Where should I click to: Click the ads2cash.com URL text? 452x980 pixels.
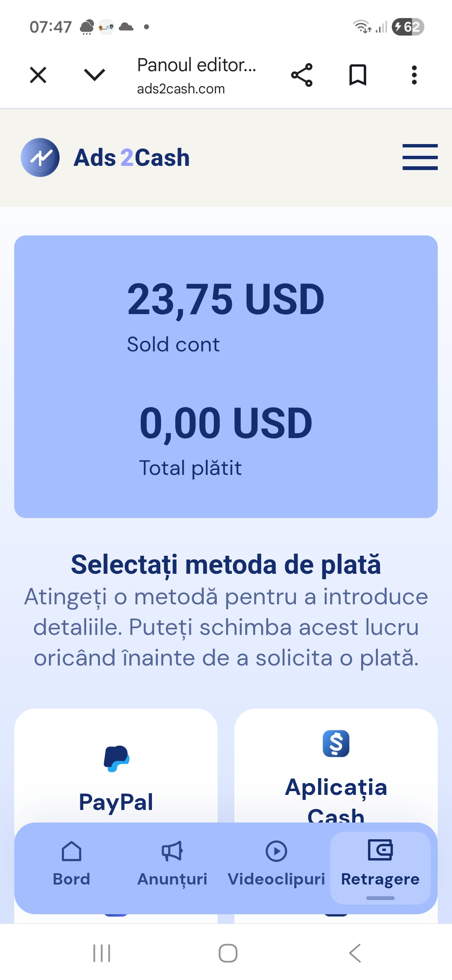pos(181,89)
